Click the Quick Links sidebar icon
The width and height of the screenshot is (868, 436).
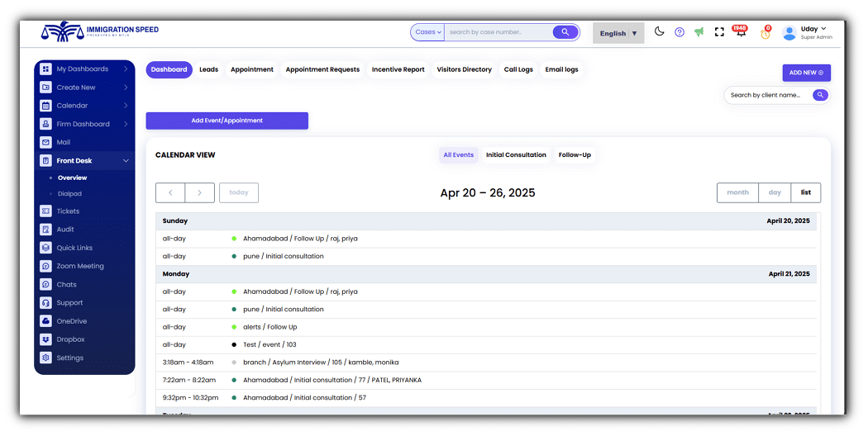coord(46,248)
